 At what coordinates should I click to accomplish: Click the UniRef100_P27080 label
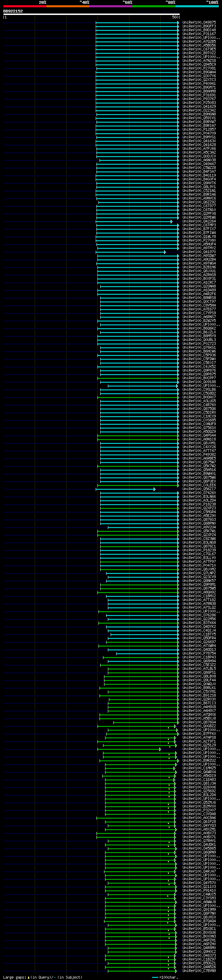[199, 241]
